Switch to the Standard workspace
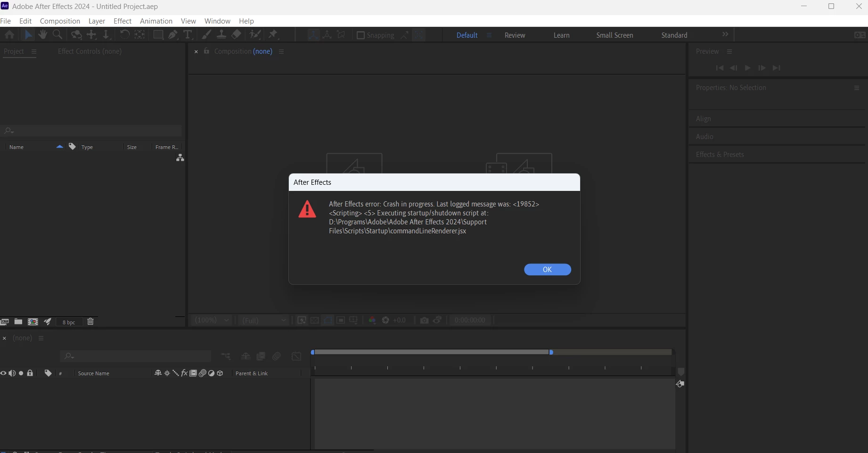This screenshot has height=453, width=868. point(674,35)
